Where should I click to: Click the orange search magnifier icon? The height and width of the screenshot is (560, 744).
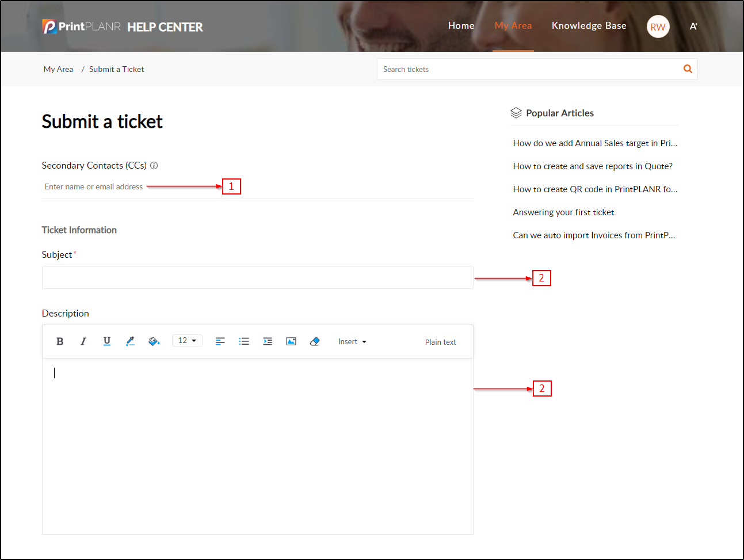click(x=688, y=69)
